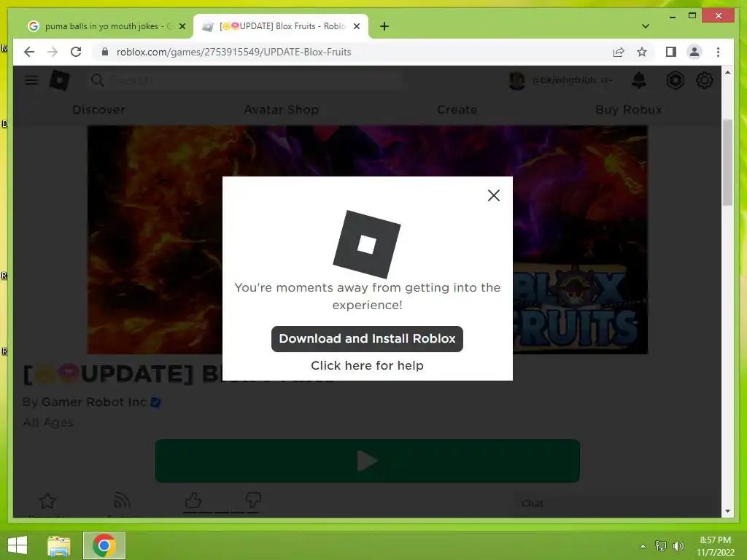747x560 pixels.
Task: Click the green Play button
Action: click(368, 461)
